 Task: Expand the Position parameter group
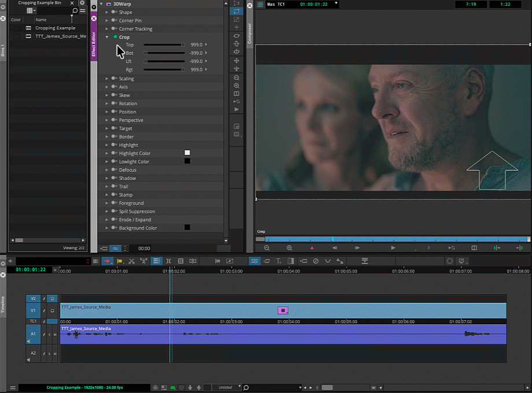(x=107, y=112)
